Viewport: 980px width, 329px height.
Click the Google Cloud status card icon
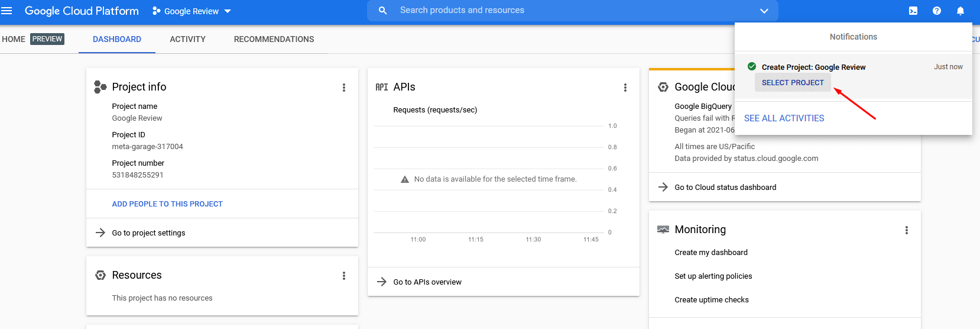click(663, 87)
